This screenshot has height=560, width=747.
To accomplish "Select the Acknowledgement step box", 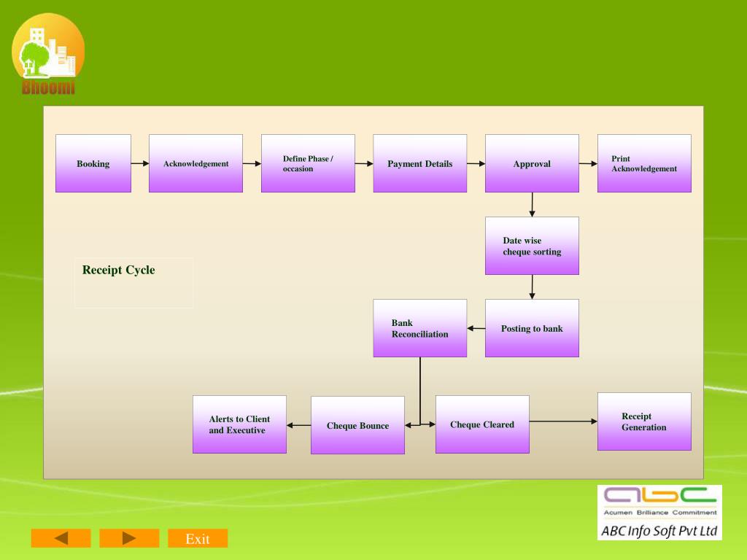I will coord(196,163).
